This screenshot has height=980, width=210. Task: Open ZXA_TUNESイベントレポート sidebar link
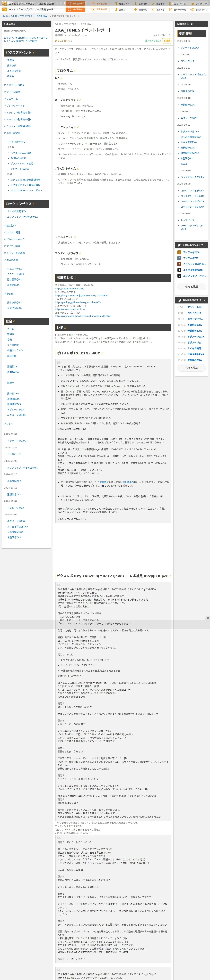pos(26,191)
